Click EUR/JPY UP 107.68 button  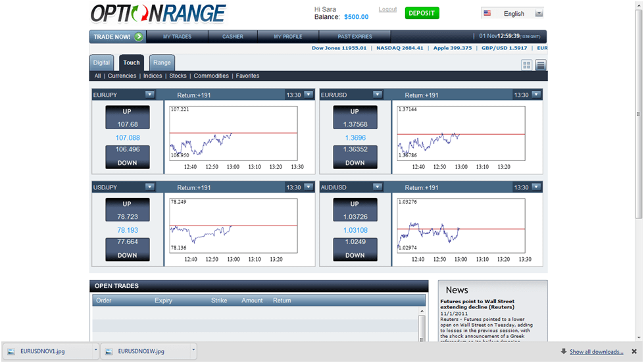pos(128,118)
